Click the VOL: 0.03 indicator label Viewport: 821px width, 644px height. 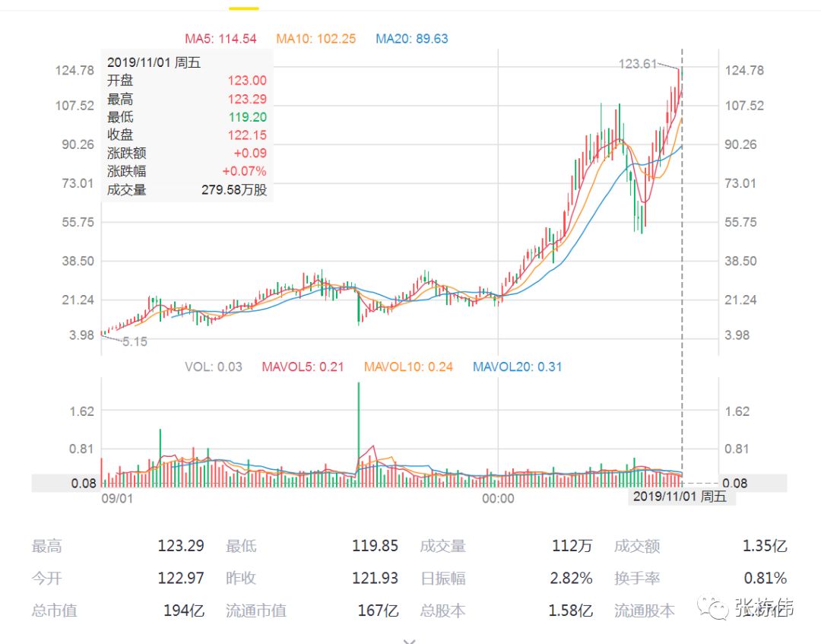tap(214, 367)
